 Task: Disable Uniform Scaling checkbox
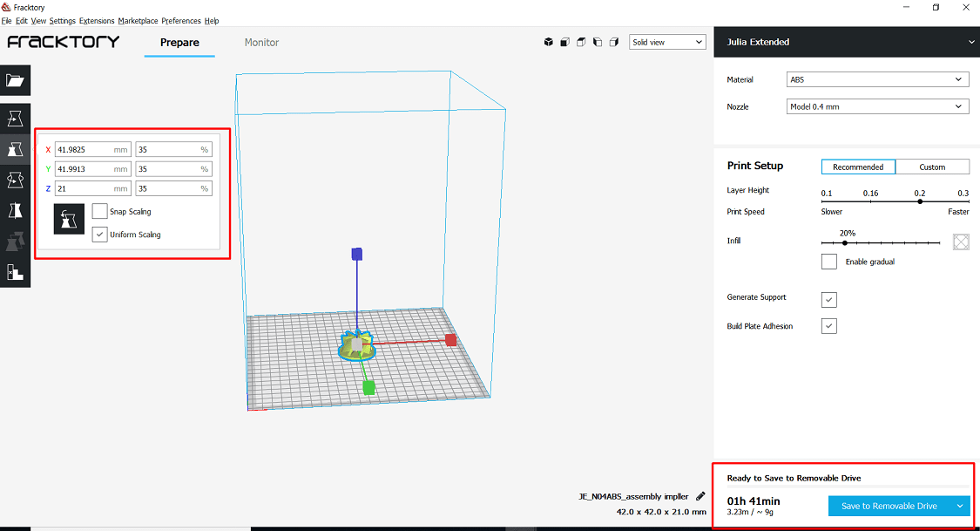click(99, 235)
